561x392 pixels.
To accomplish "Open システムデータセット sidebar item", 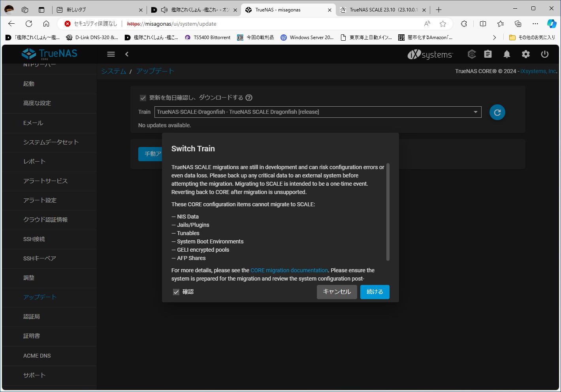I will (x=49, y=142).
